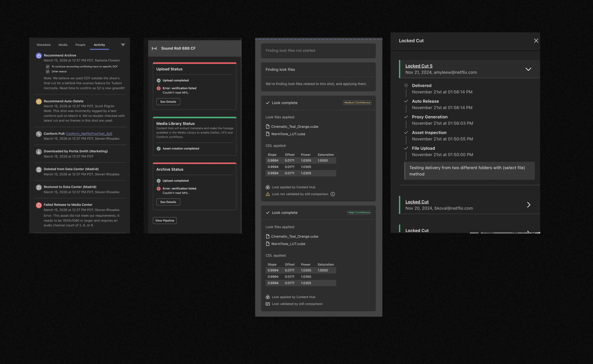
Task: Collapse the Locked Cut 5 entry
Action: 528,69
